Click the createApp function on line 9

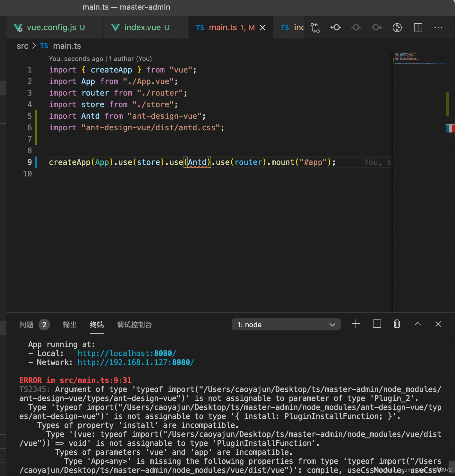[70, 162]
